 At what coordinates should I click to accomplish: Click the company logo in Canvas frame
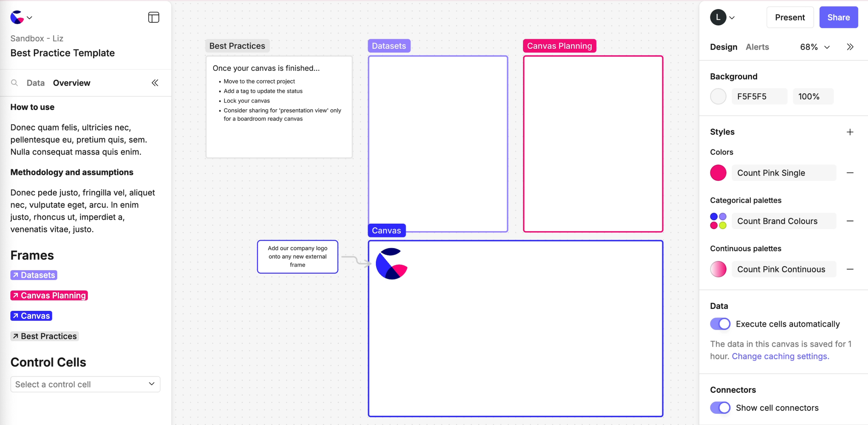point(391,264)
